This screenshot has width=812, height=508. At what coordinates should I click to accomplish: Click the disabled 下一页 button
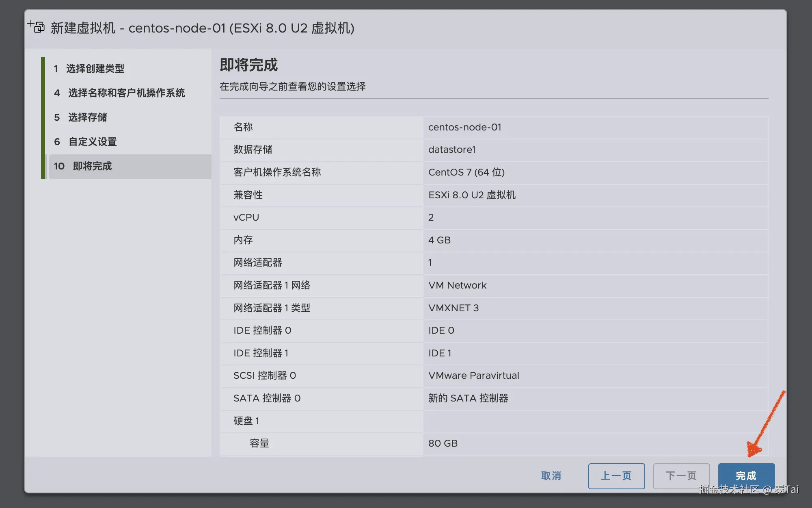(x=681, y=475)
